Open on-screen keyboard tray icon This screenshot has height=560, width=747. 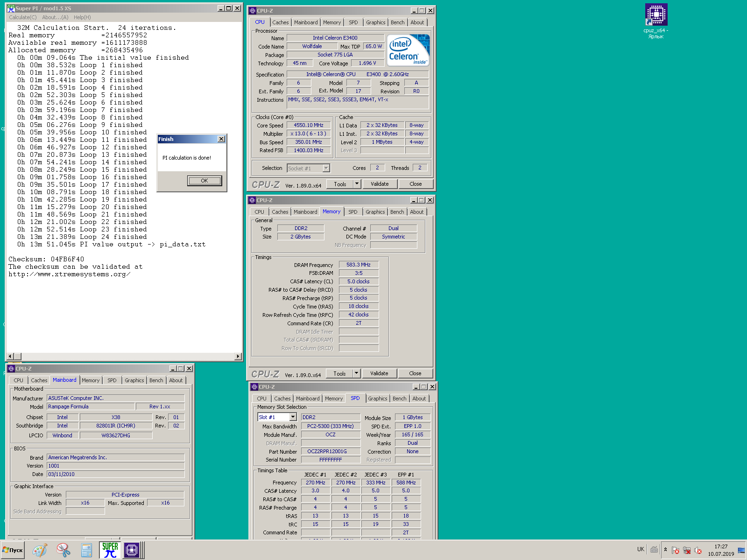tap(654, 550)
